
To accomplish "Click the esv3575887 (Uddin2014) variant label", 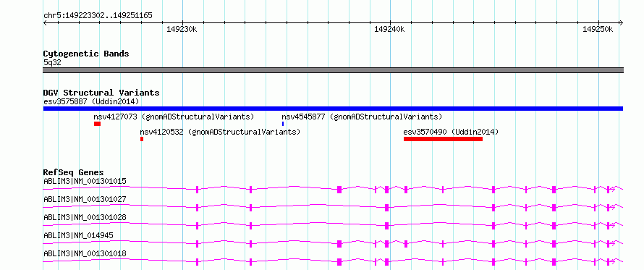I will (91, 101).
